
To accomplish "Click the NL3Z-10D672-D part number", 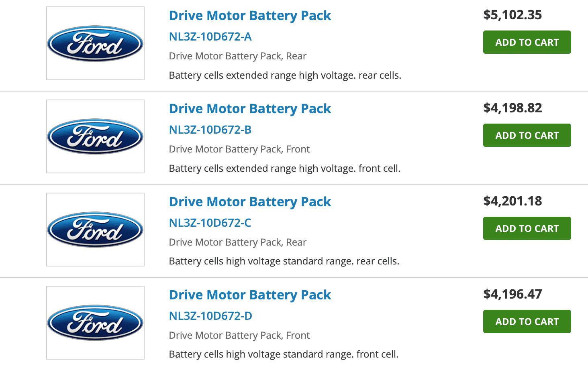I will (210, 316).
